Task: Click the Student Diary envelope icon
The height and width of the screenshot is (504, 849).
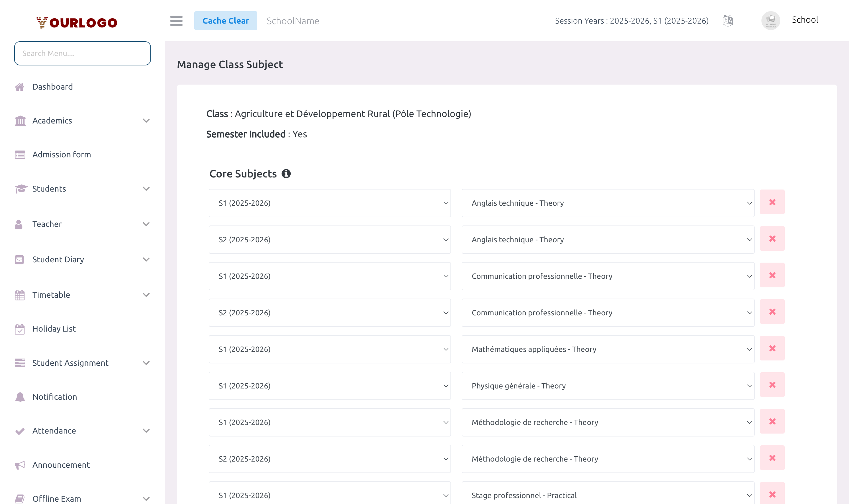Action: click(19, 259)
